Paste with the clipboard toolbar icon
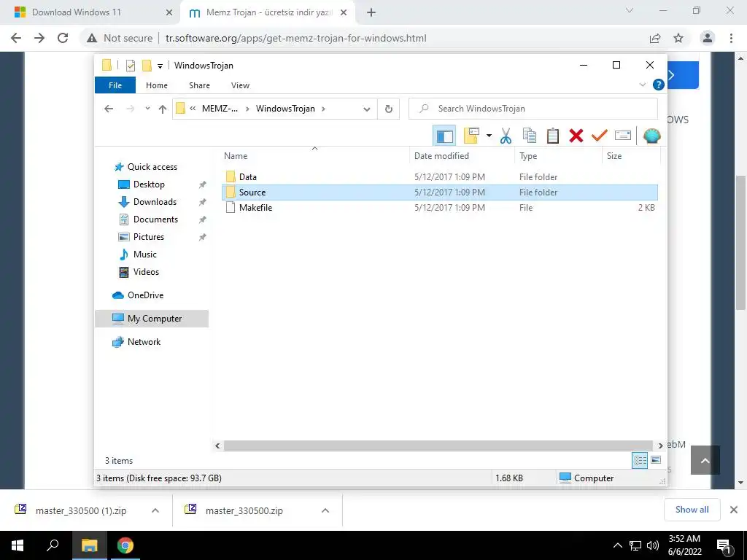 [553, 136]
